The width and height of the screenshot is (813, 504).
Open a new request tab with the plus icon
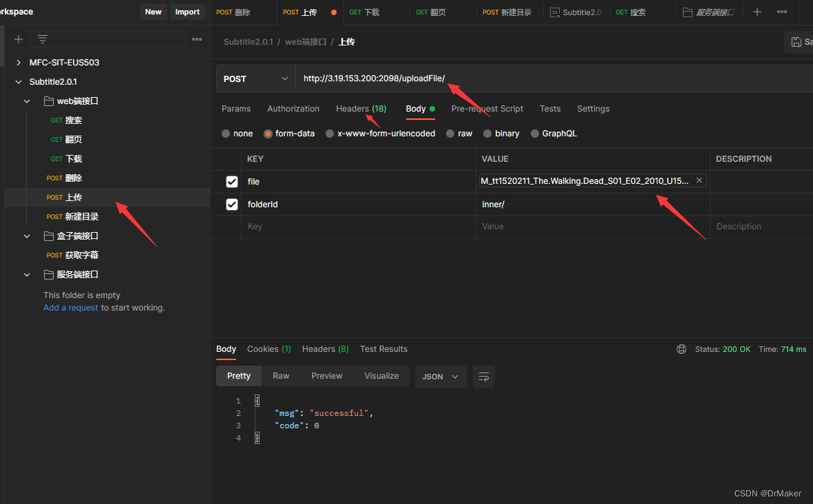point(757,12)
